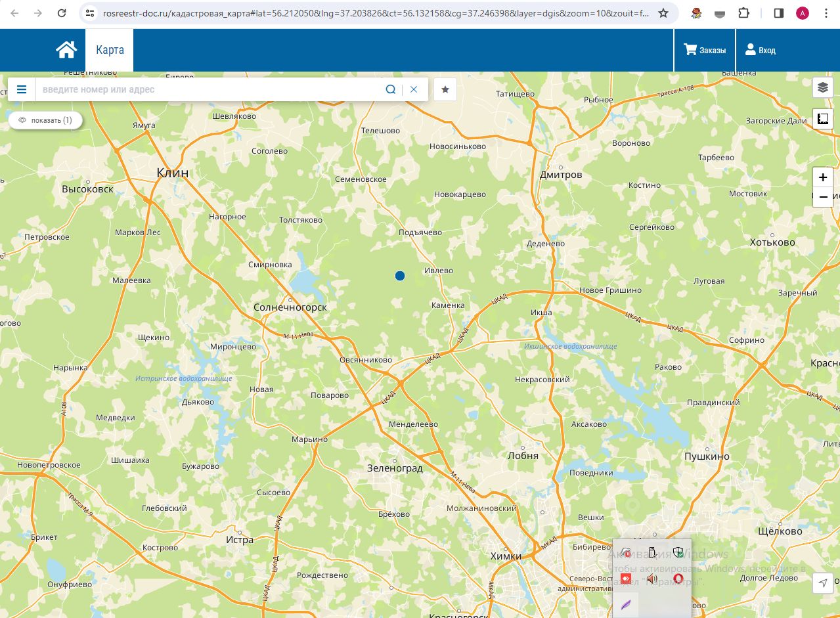Activate the ruler measurement tool

click(x=823, y=119)
